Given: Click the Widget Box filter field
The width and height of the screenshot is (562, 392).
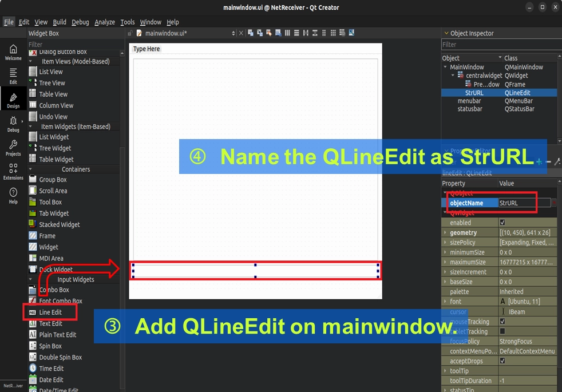Looking at the screenshot, I should click(73, 45).
